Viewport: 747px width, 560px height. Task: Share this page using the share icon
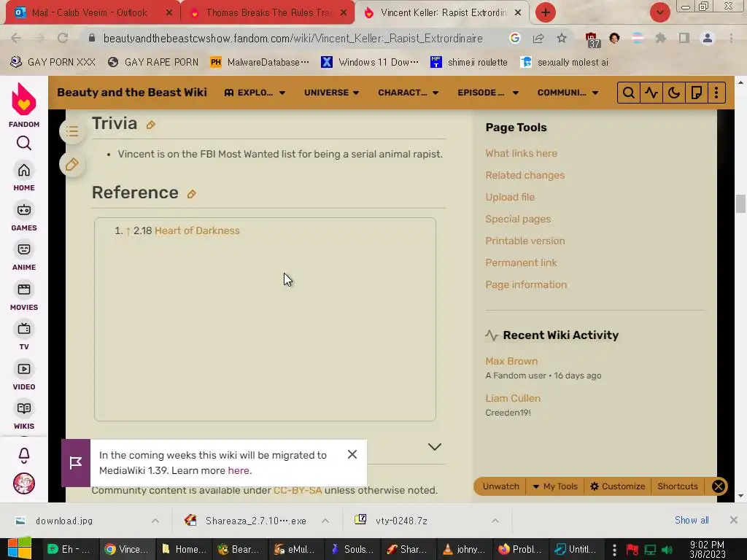click(538, 38)
